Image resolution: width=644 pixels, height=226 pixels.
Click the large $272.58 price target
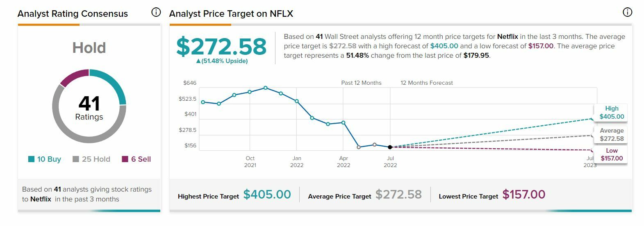221,46
